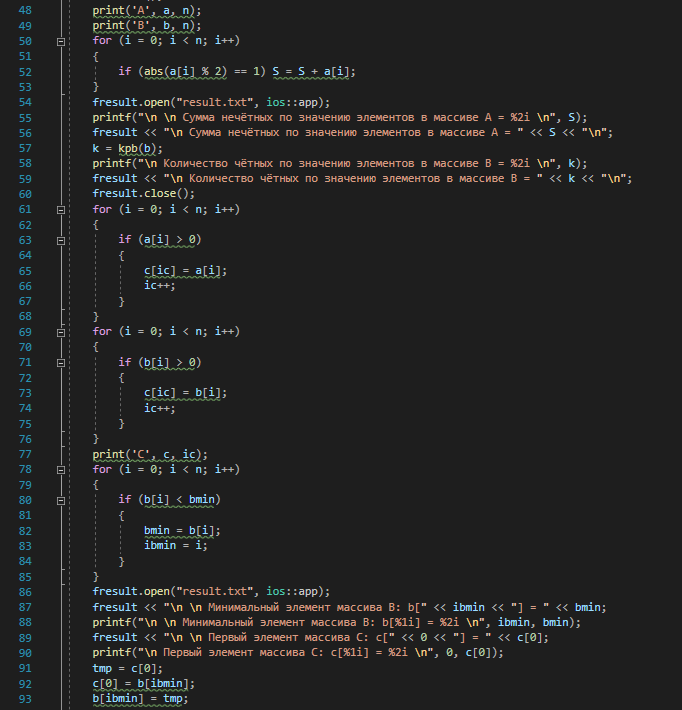
Task: Collapse the for loop at line 78
Action: point(61,470)
